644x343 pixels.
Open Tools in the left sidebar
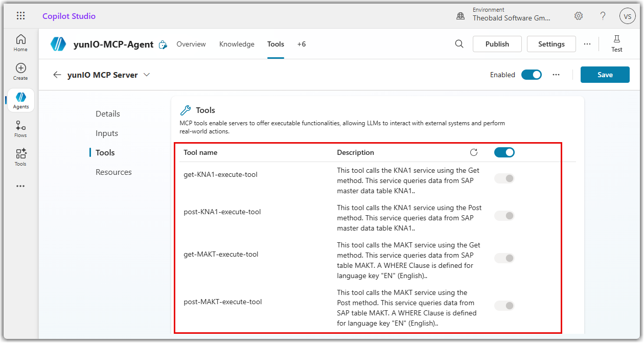(x=20, y=157)
